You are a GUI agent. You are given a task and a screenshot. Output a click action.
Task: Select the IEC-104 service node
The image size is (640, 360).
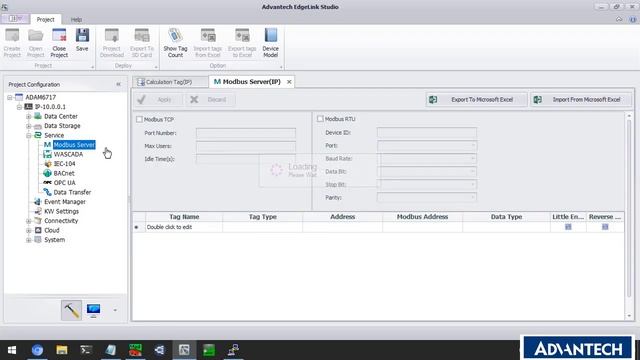[64, 164]
